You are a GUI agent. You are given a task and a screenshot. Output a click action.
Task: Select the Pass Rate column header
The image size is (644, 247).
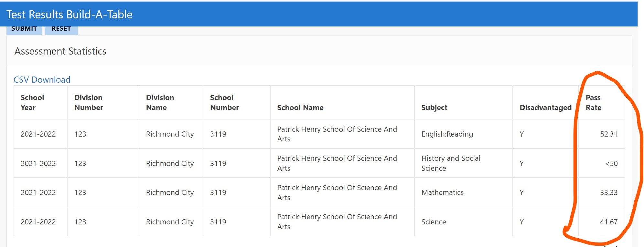[x=594, y=102]
